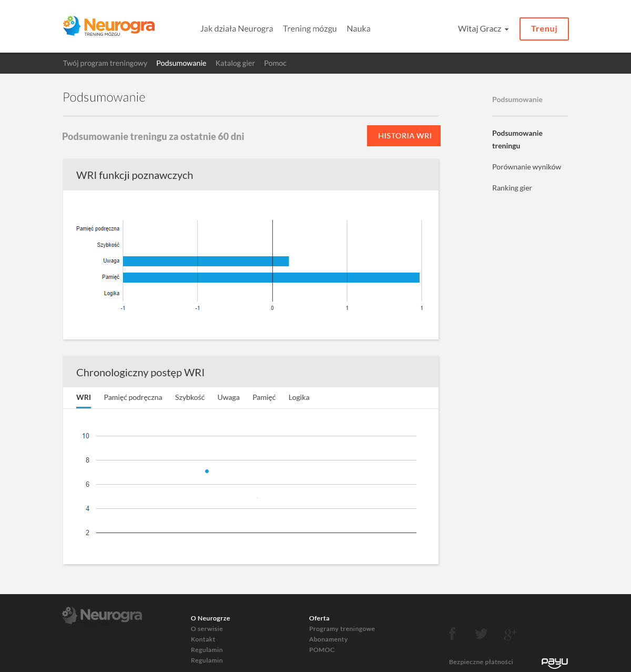Open the Facebook icon in footer

452,634
